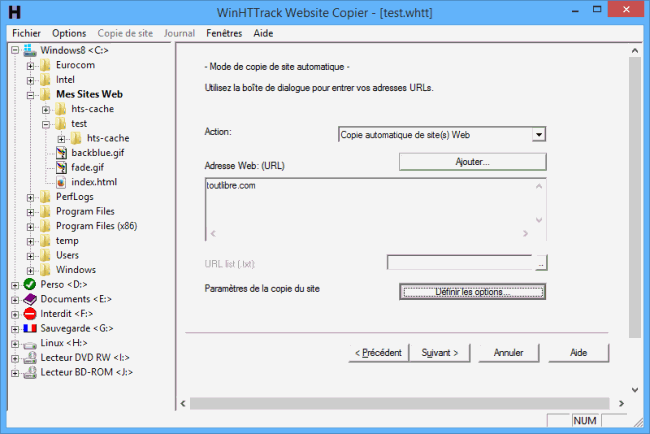This screenshot has height=434, width=650.
Task: Click the Annuler button
Action: pos(509,353)
